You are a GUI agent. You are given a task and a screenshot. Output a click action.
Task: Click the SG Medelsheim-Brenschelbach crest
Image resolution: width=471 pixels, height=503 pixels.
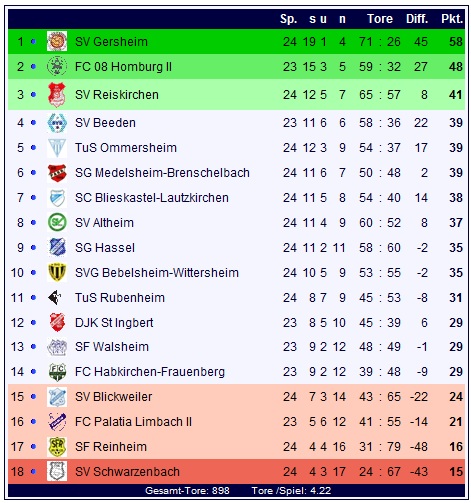[x=57, y=173]
